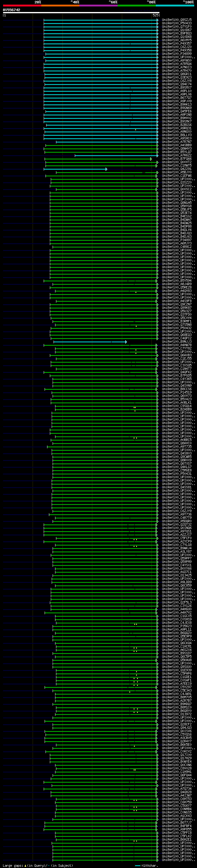This screenshot has height=868, width=197.
Task: Click the UniRef100_P34897 label
Action: coord(177,240)
